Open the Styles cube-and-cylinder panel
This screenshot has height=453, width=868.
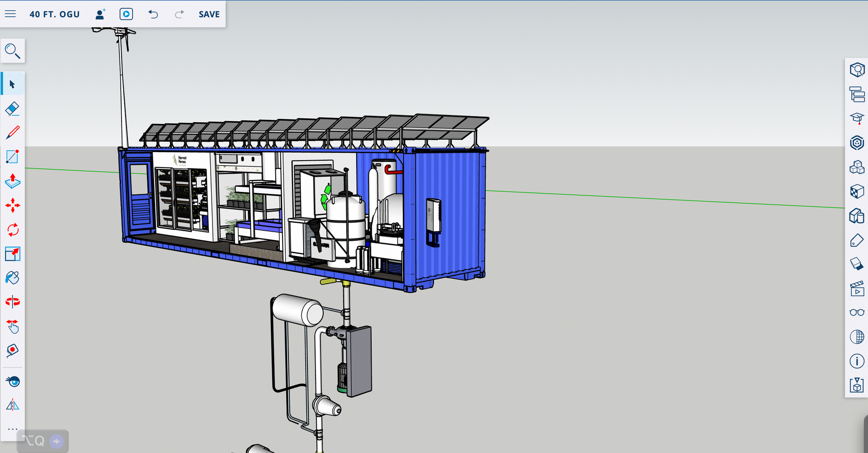[857, 216]
